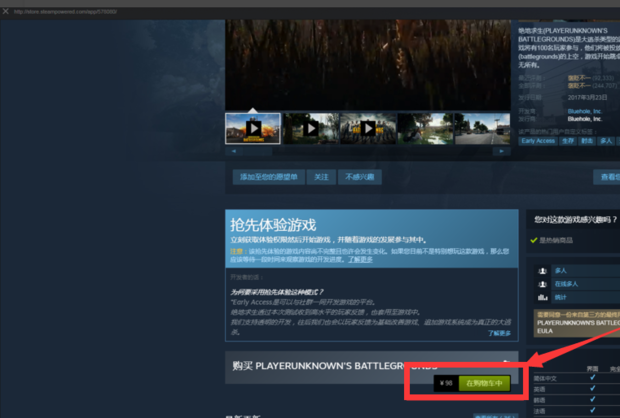Click the 不感兴趣 not interested button

tap(359, 177)
